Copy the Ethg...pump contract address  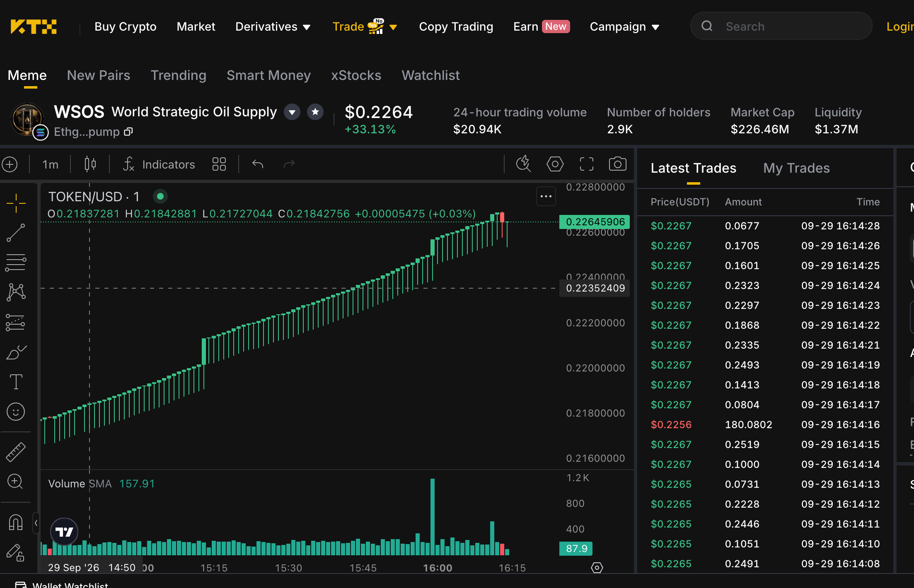[129, 132]
